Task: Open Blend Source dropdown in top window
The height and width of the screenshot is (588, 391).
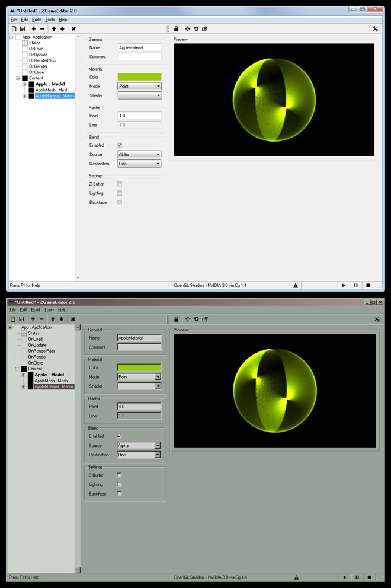Action: pos(139,155)
